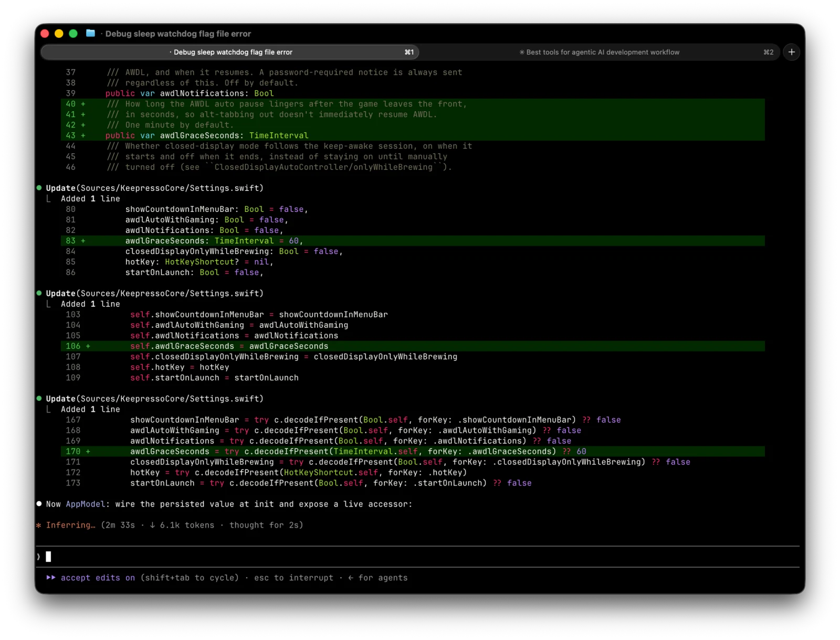Viewport: 840px width, 640px height.
Task: Click the 'AppModel' highlighted word
Action: [x=86, y=504]
